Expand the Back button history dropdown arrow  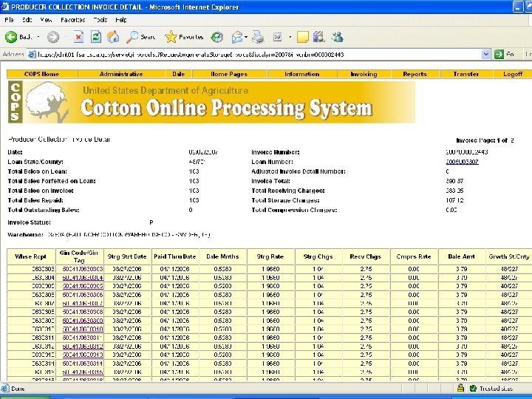pos(37,37)
